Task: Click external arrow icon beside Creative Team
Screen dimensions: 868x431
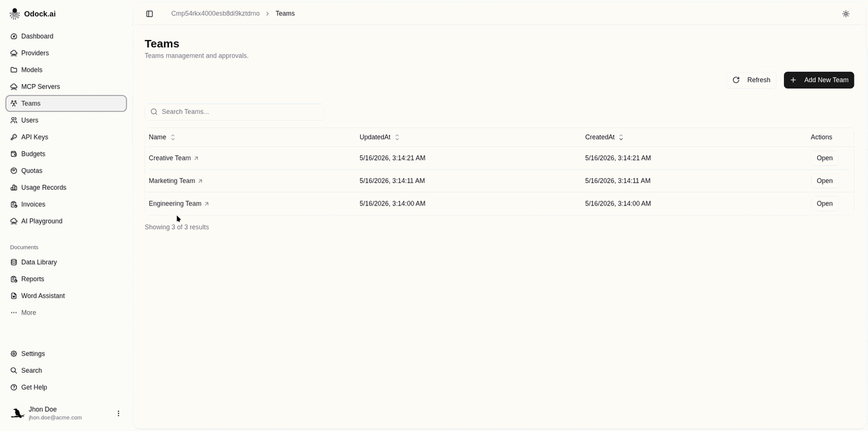Action: [x=197, y=159]
